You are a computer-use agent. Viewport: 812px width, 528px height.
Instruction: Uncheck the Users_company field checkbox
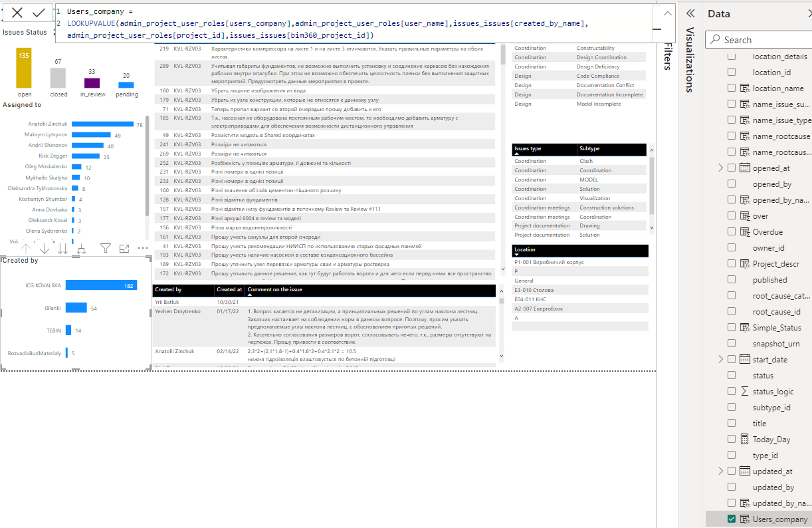(x=732, y=519)
